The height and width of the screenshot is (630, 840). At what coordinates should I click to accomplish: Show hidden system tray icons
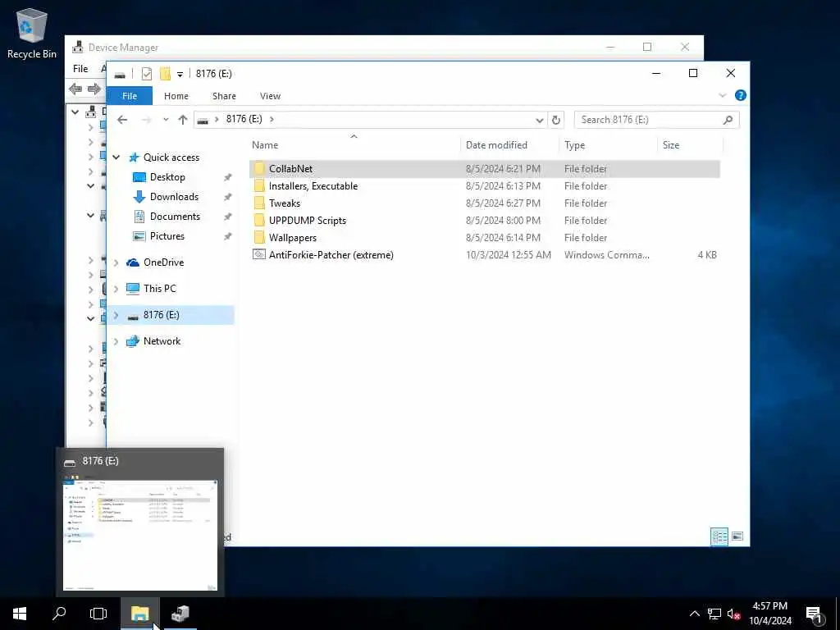click(x=694, y=614)
